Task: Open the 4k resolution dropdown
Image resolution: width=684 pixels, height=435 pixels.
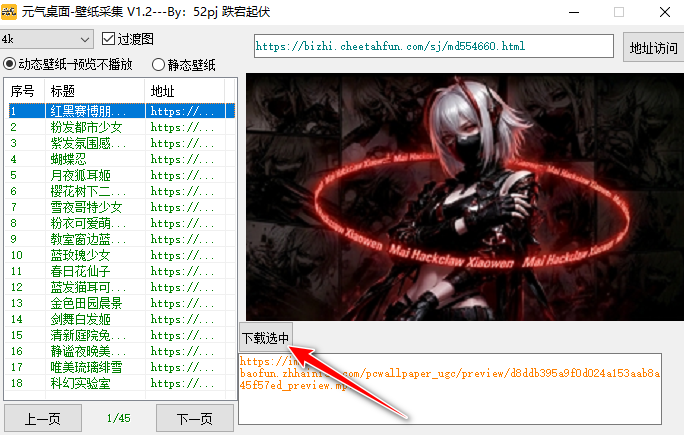Action: tap(47, 39)
